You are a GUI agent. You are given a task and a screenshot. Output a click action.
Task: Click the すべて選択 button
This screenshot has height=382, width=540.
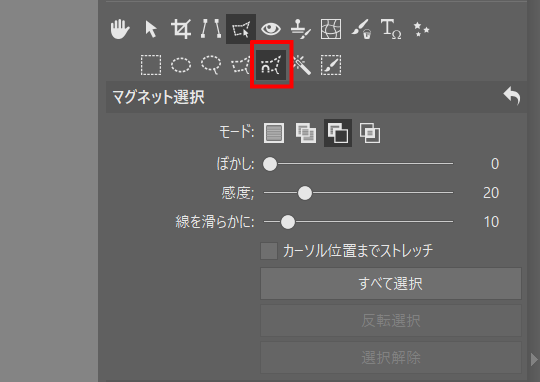[x=391, y=283]
